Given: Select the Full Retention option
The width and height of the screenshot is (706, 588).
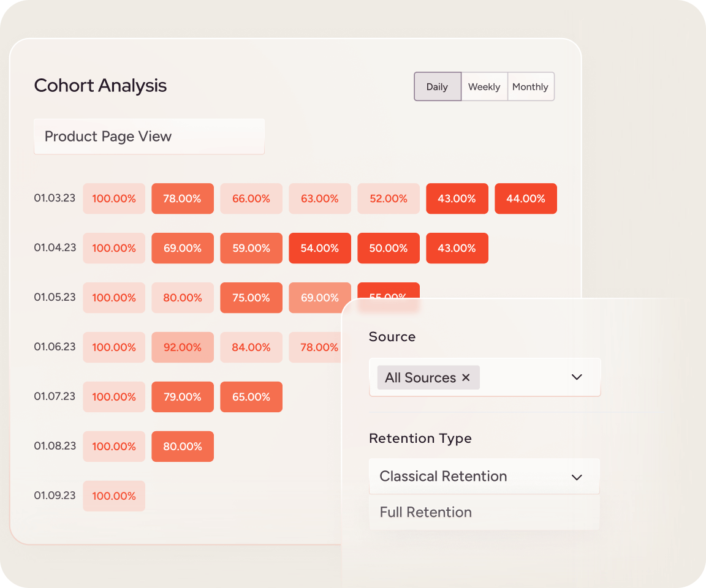Looking at the screenshot, I should click(x=425, y=513).
